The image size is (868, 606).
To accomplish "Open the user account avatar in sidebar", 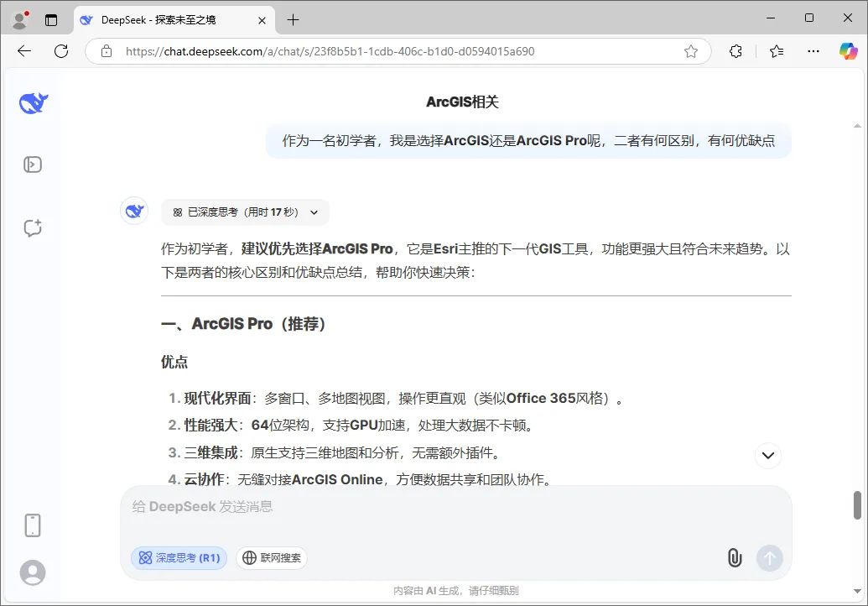I will (x=33, y=572).
